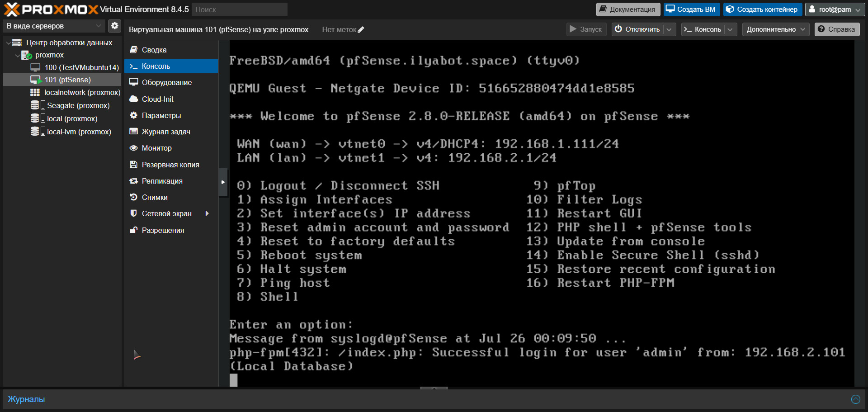The height and width of the screenshot is (412, 868).
Task: Click the localnetwork grid icon
Action: 35,92
